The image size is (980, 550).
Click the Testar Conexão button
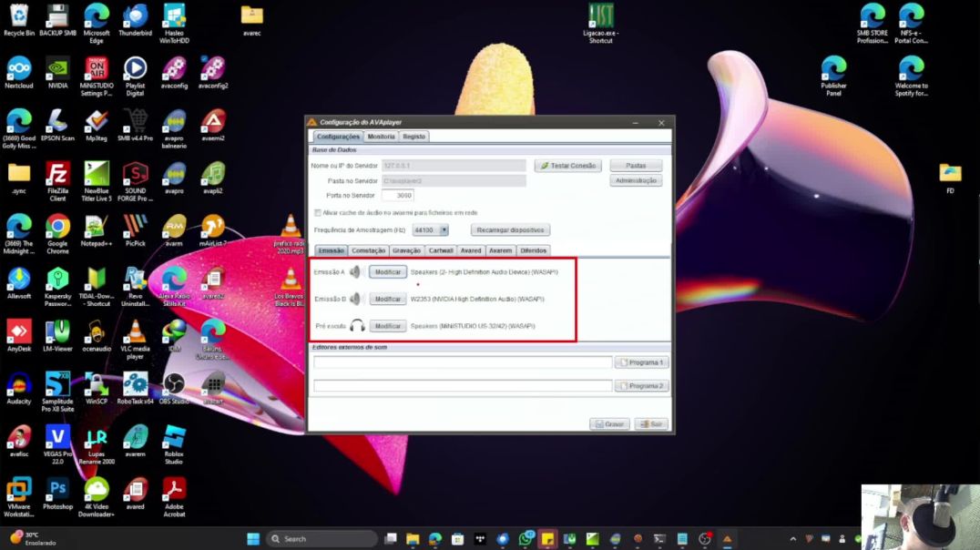pos(567,166)
